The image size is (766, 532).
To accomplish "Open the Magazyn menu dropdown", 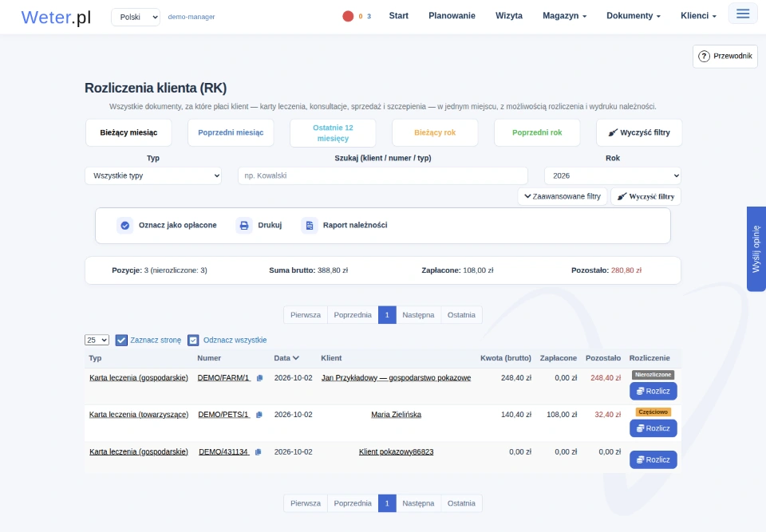I will tap(564, 16).
